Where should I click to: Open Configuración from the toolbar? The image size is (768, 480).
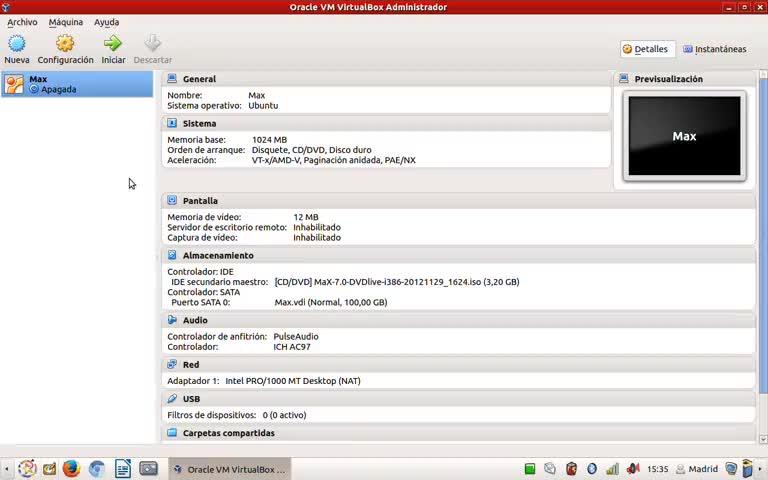[x=65, y=44]
